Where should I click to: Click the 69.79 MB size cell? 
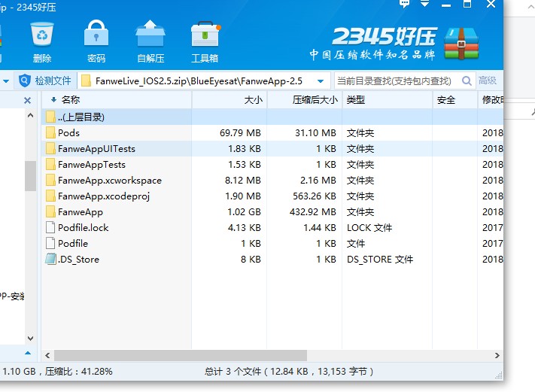[x=240, y=132]
